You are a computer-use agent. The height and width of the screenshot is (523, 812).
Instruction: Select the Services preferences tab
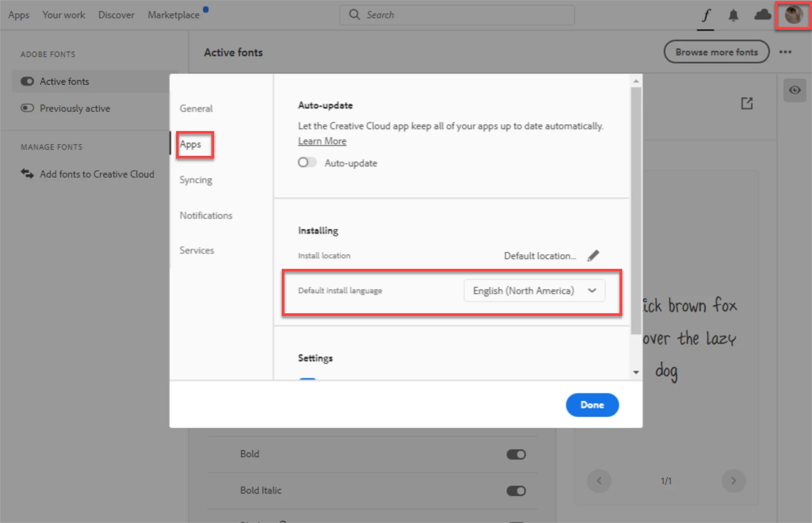click(197, 250)
